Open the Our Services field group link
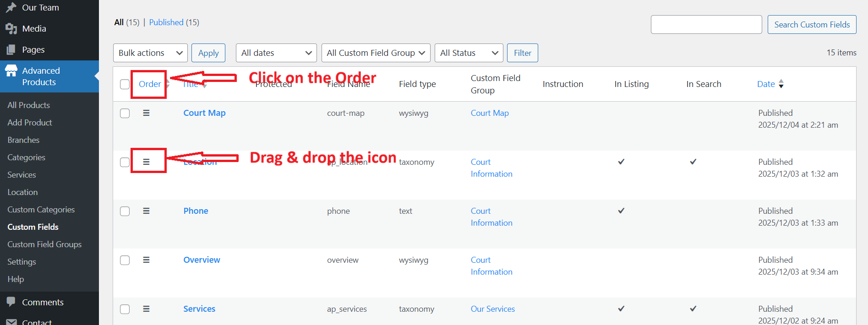This screenshot has width=868, height=325. 493,309
